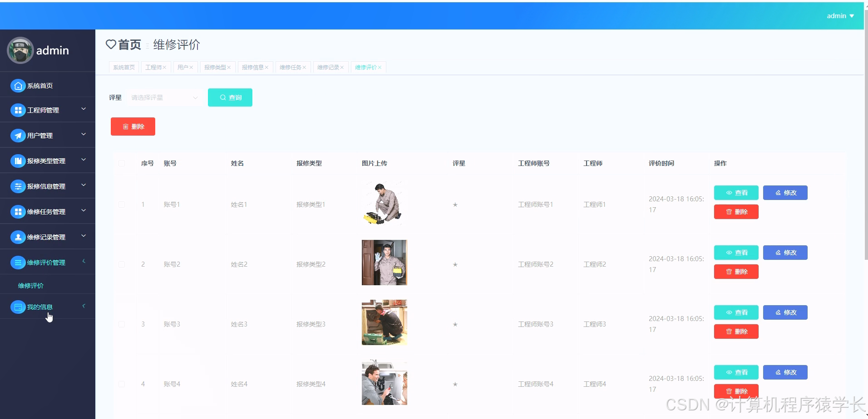868x419 pixels.
Task: Open the admin account dropdown
Action: point(839,15)
